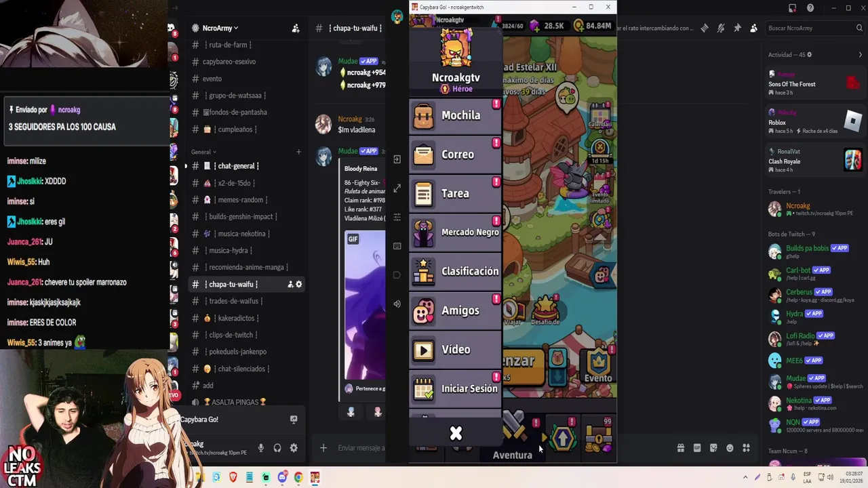The image size is (868, 488).
Task: Mute microphone in Discord user panel
Action: (x=261, y=448)
